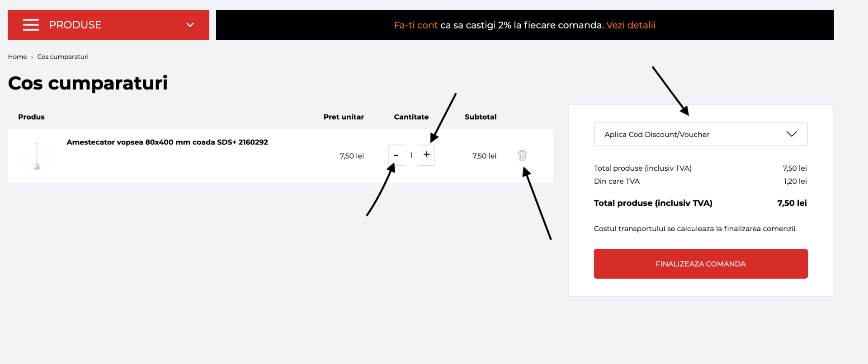868x364 pixels.
Task: Increase quantity with the plus button
Action: click(426, 155)
